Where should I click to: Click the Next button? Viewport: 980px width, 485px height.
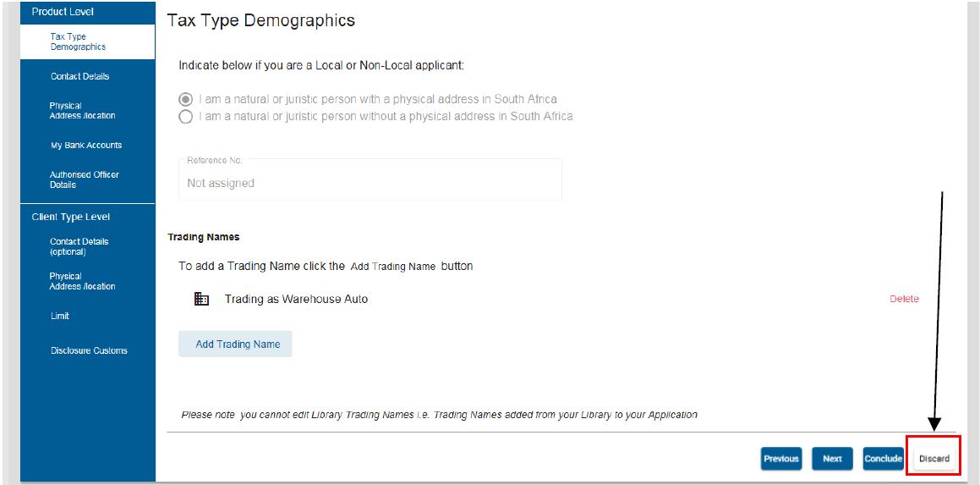[x=832, y=459]
